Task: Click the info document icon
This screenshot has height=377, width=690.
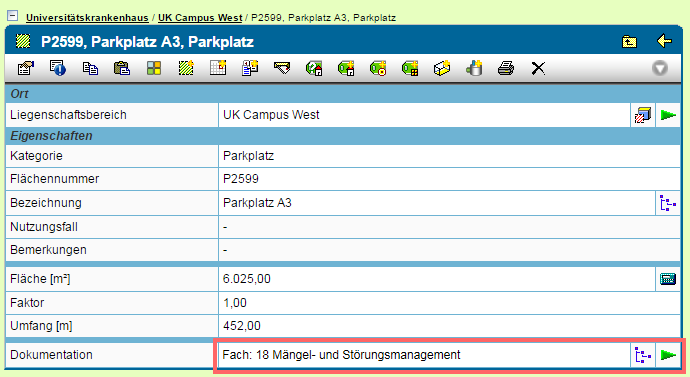Action: [x=58, y=68]
